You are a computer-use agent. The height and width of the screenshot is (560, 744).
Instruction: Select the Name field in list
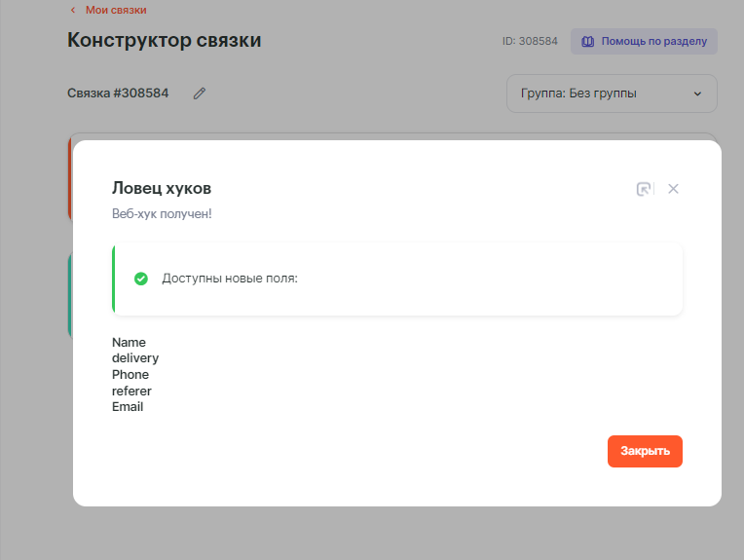[x=129, y=343]
